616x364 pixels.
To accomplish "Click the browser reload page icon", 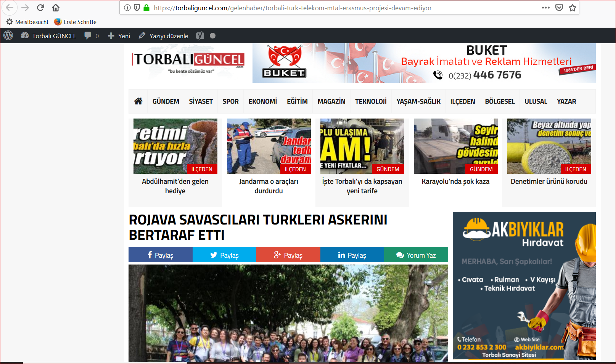I will tap(40, 8).
